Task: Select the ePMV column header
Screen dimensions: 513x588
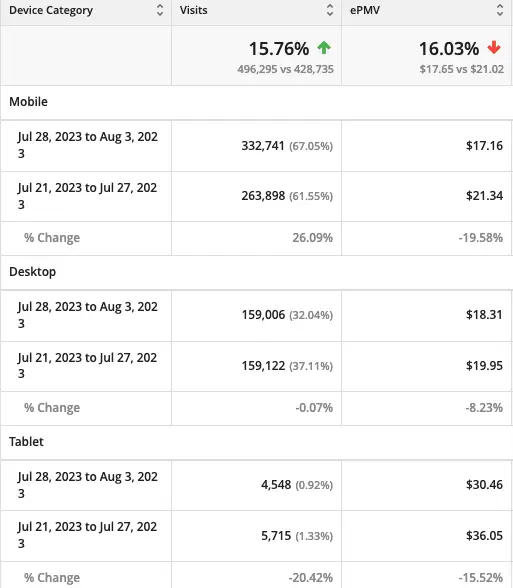Action: (426, 13)
